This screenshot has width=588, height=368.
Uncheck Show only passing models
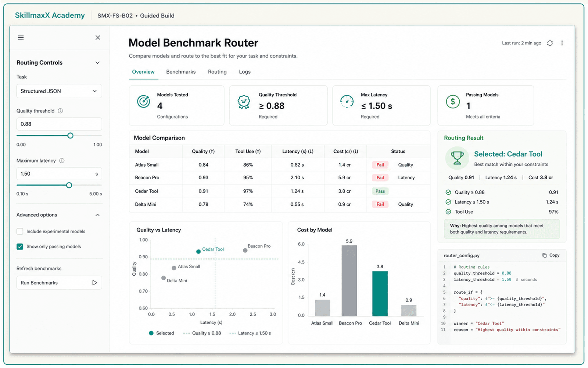point(20,247)
